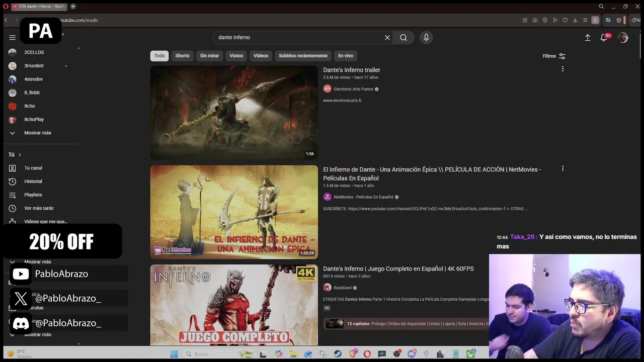Open the 8choPlay subscription
Viewport: 644px width, 362px height.
pyautogui.click(x=34, y=119)
